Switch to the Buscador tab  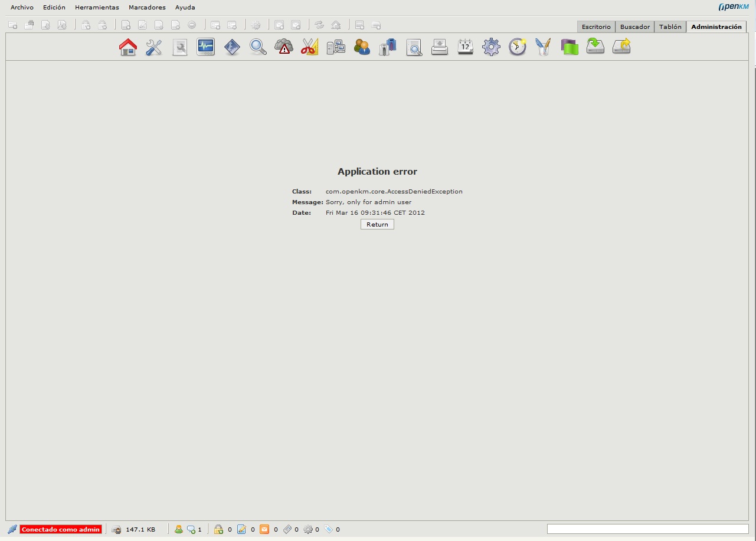coord(635,27)
